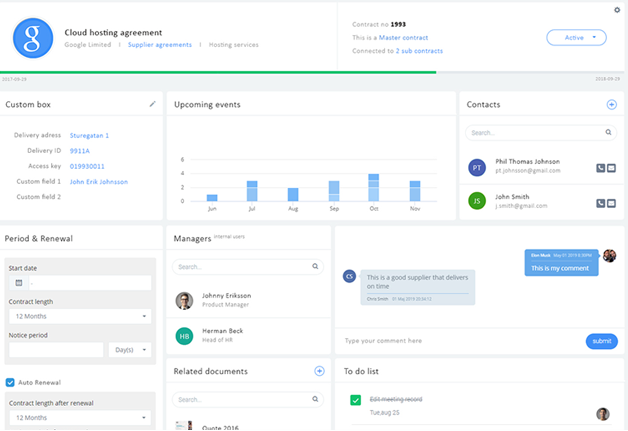Open notice period Day(s) dropdown
This screenshot has width=628, height=431.
[130, 350]
